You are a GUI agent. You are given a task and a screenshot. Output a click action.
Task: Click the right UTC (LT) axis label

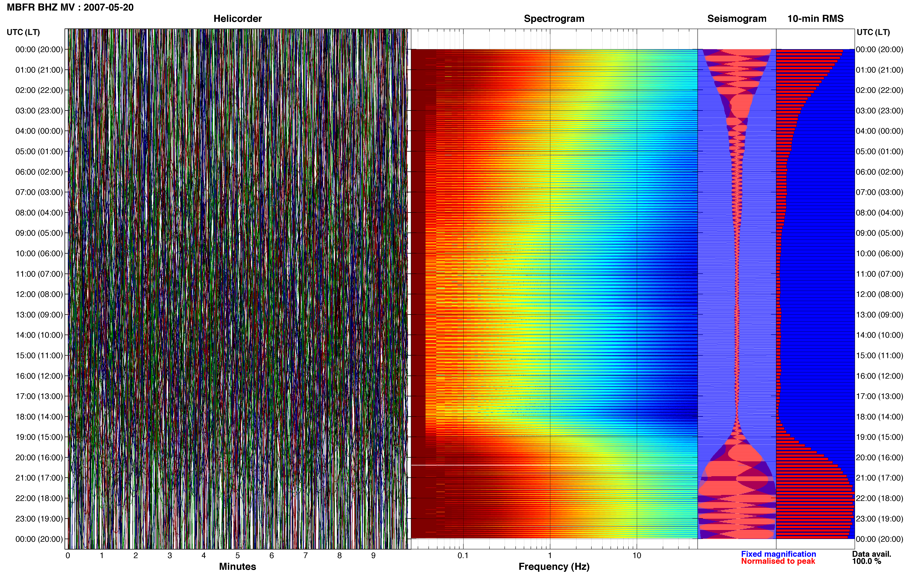point(873,32)
